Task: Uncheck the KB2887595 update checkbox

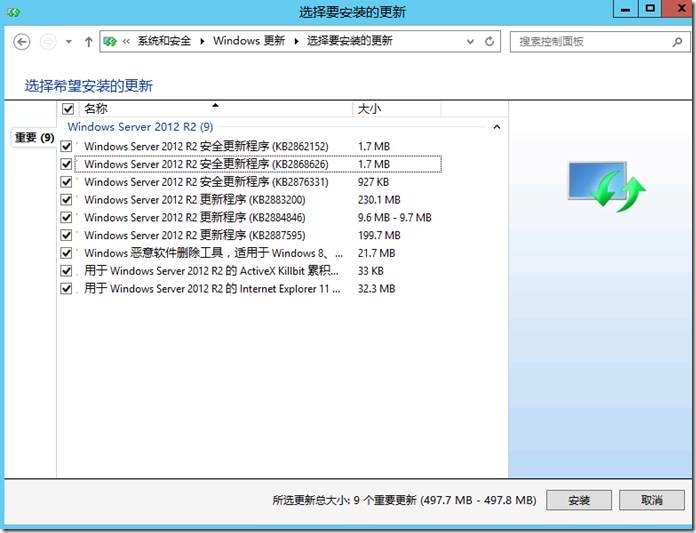Action: 66,235
